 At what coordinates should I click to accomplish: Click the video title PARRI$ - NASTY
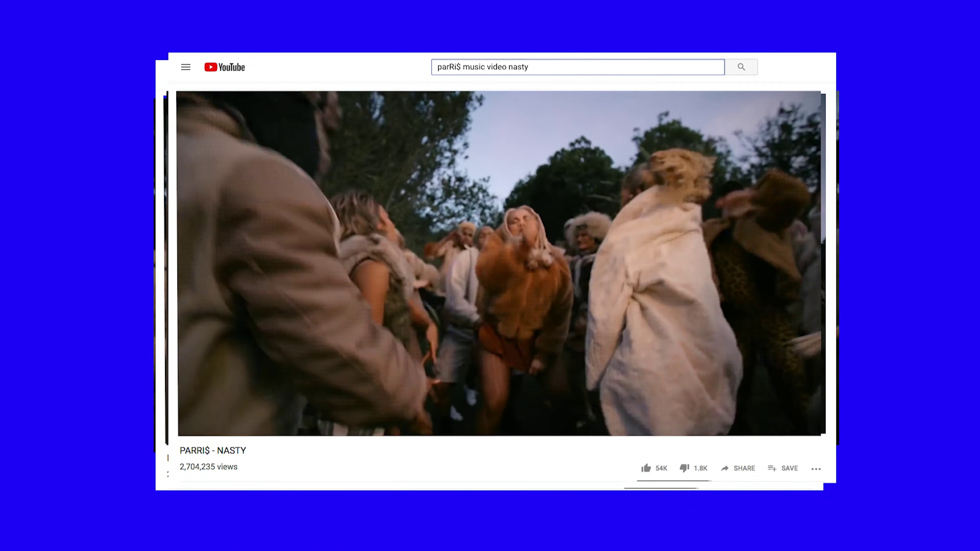click(x=213, y=450)
